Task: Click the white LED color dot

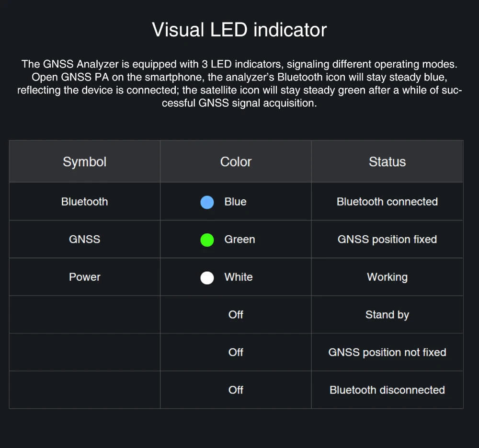Action: [x=207, y=277]
